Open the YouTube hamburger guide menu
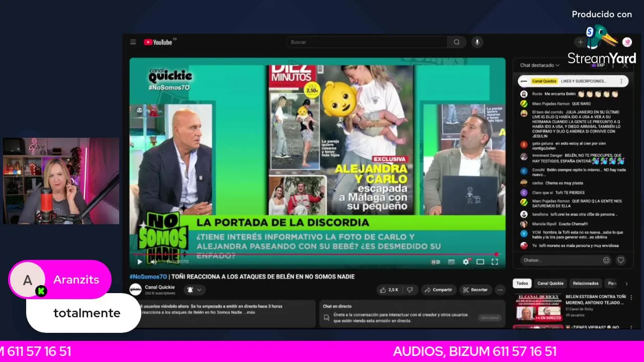The height and width of the screenshot is (362, 644). click(x=133, y=42)
